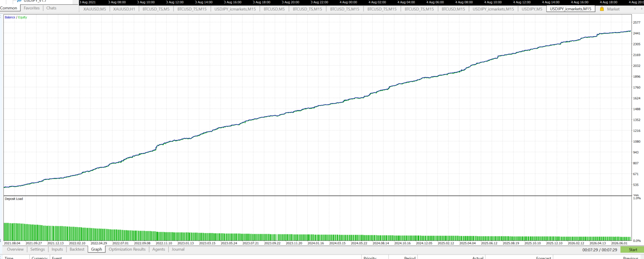Click the green Start button
Viewport: 644px width, 259px height.
click(x=632, y=250)
